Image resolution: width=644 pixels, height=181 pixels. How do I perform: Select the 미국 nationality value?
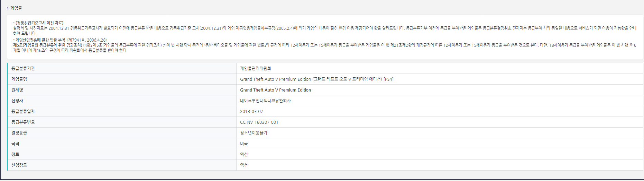(x=244, y=144)
